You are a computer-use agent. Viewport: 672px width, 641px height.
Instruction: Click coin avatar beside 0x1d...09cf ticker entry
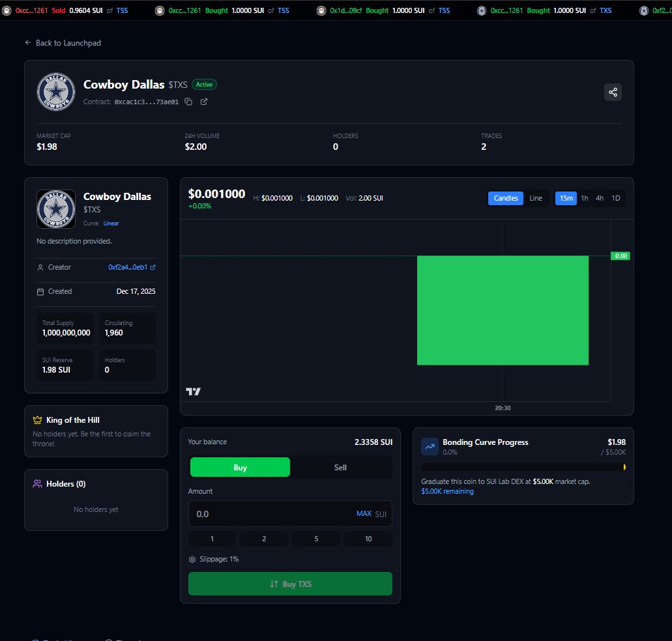click(321, 10)
